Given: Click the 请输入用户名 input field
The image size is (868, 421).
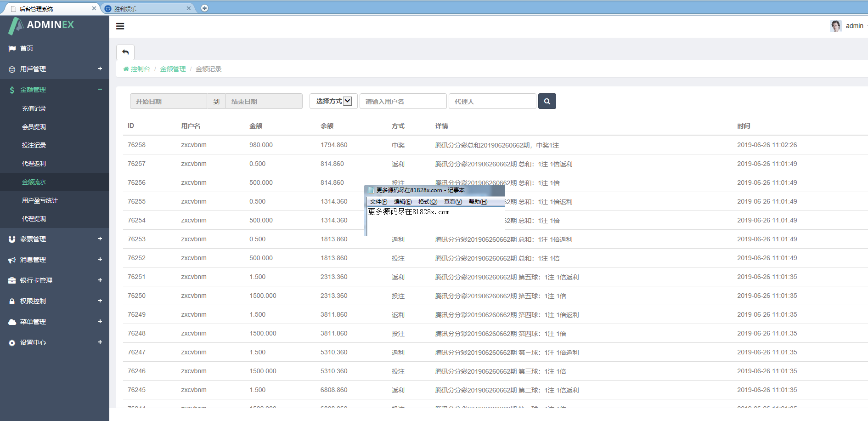Looking at the screenshot, I should coord(403,102).
